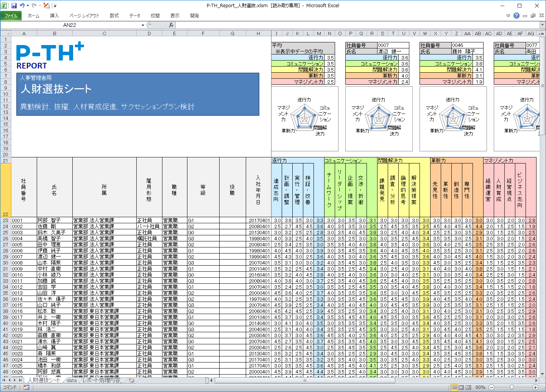
Task: Open the ファイル tab
Action: (11, 16)
